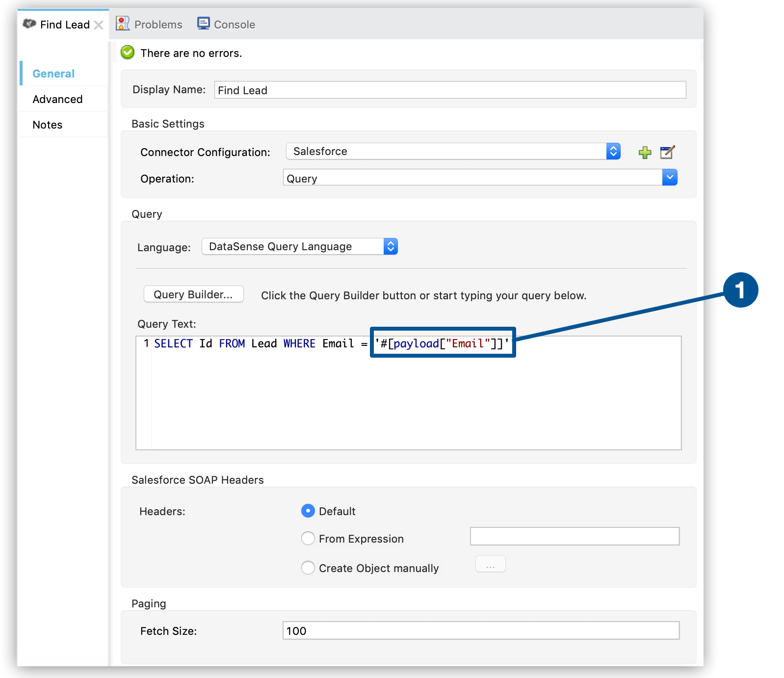The image size is (784, 678).
Task: Open the Connector Configuration Salesforce dropdown
Action: 452,152
